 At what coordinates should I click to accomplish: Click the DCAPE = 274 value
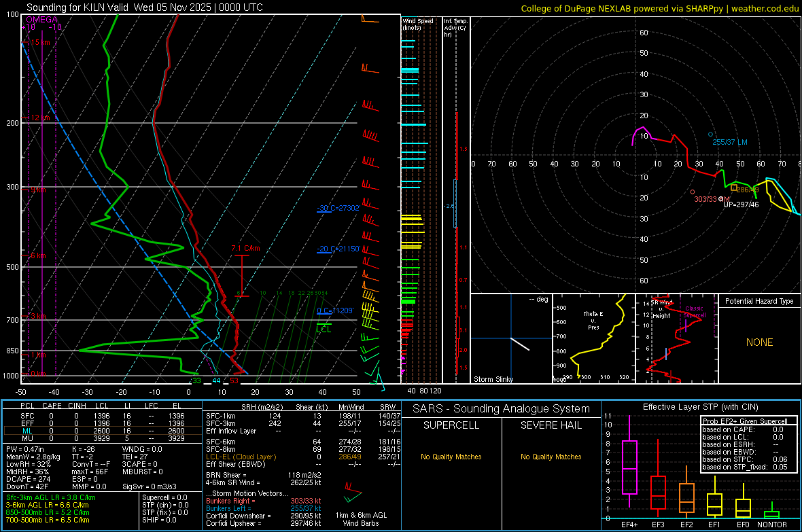tap(28, 479)
